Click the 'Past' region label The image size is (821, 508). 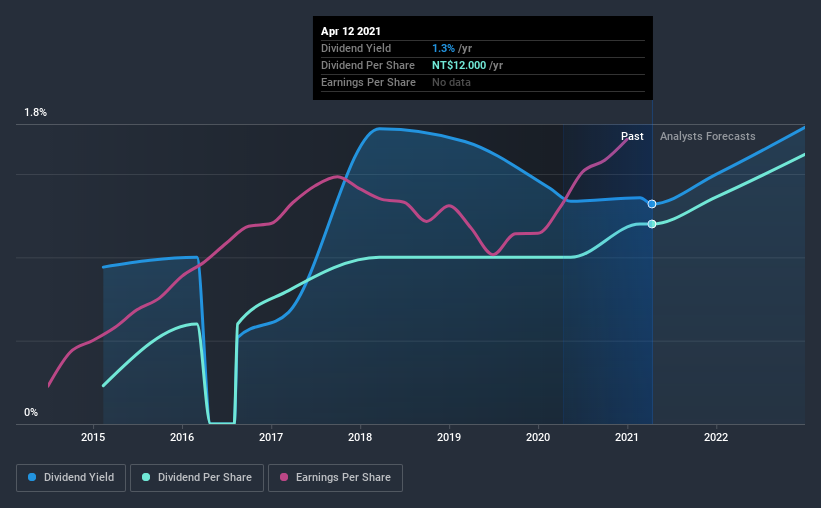point(632,136)
